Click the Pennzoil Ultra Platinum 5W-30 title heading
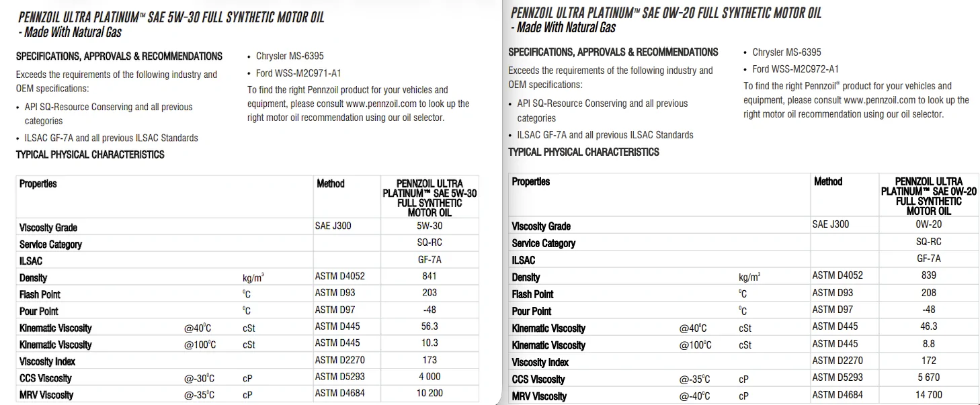The width and height of the screenshot is (980, 405). coord(171,16)
